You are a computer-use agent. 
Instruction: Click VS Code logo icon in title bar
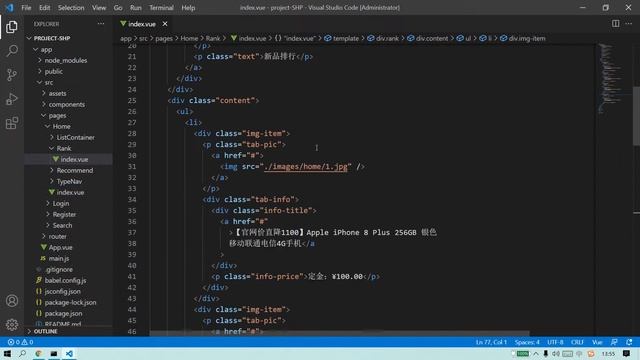point(9,7)
